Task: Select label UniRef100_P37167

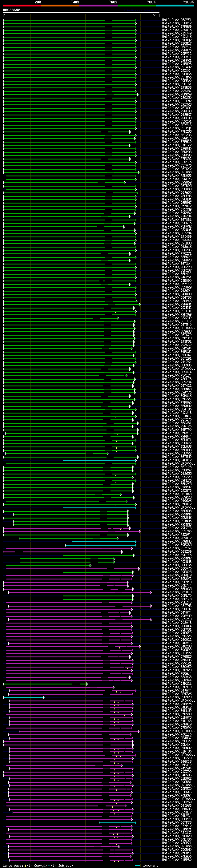Action: tap(177, 548)
